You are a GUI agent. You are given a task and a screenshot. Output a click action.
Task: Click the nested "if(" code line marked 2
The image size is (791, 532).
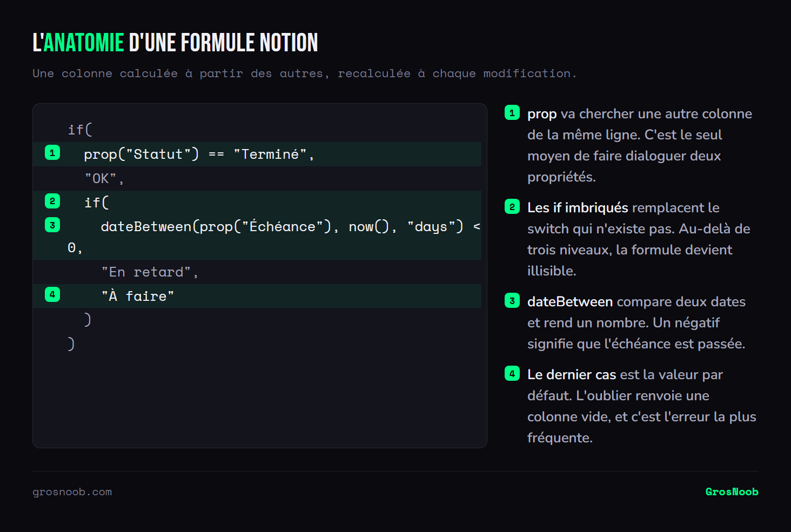pos(257,203)
